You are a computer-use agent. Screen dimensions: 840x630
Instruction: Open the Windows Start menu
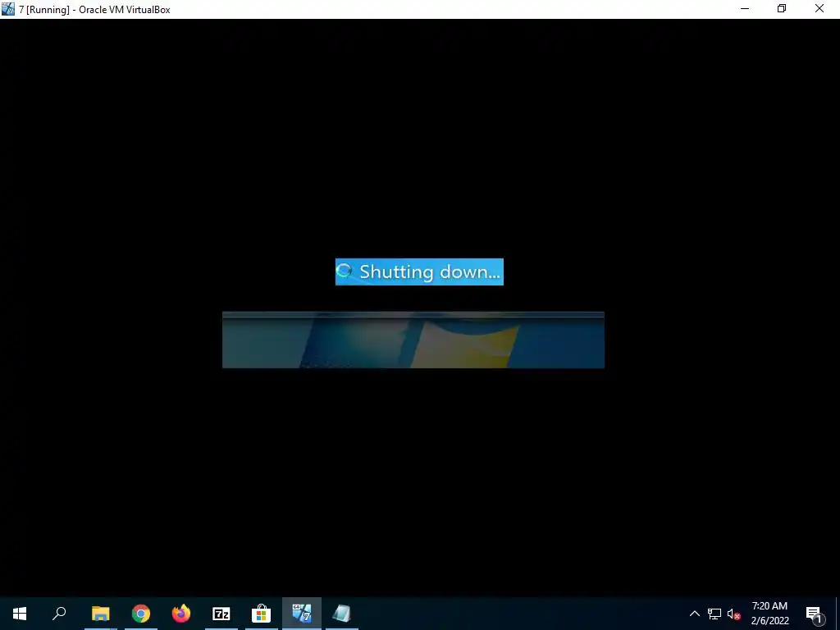tap(20, 614)
